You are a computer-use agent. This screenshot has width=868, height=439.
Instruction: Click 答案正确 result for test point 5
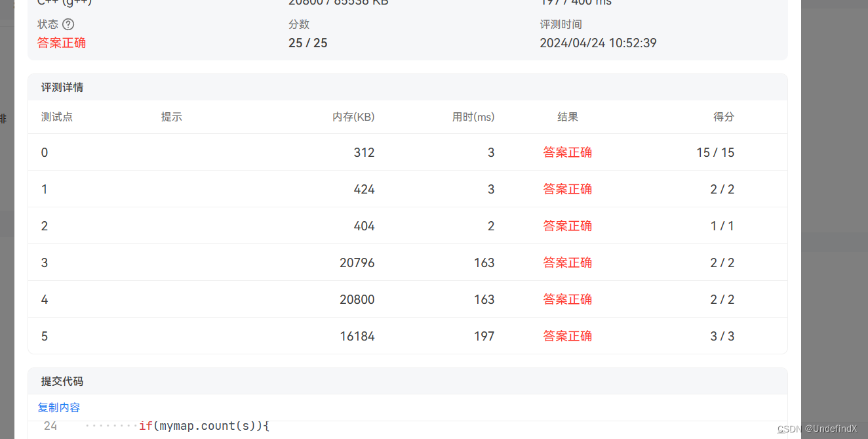[567, 335]
